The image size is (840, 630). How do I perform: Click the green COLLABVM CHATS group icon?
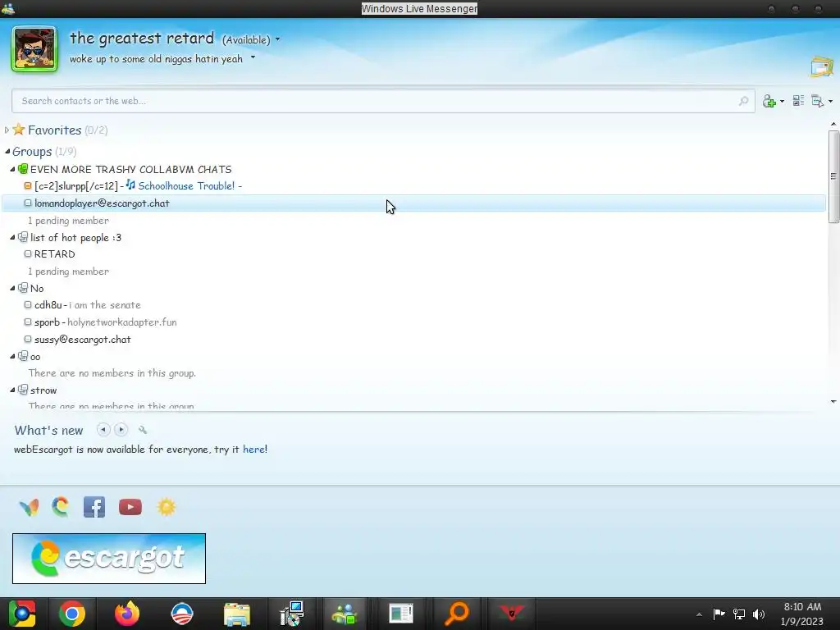pos(22,169)
